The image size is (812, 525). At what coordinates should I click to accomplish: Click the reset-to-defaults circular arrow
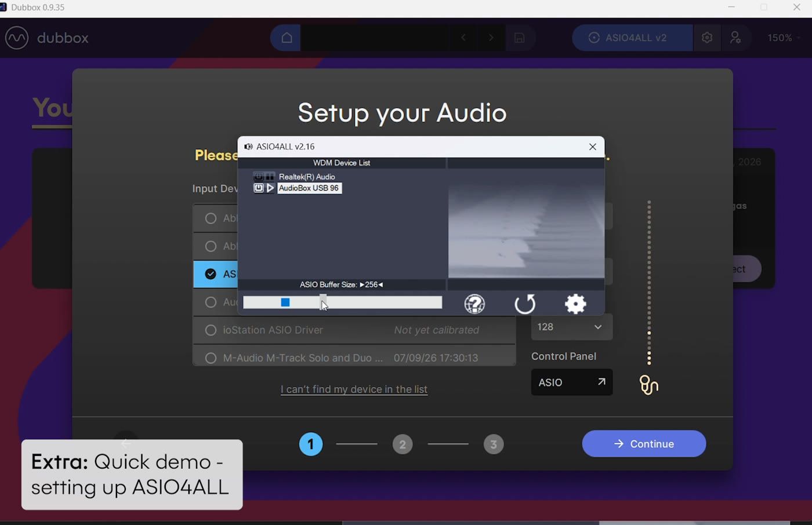click(525, 304)
